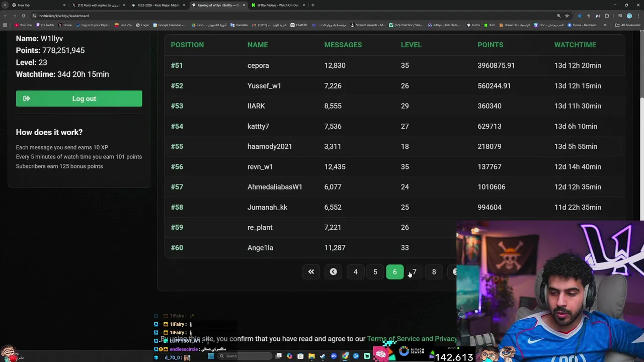Switch to Posts with replies X tab

click(x=98, y=5)
